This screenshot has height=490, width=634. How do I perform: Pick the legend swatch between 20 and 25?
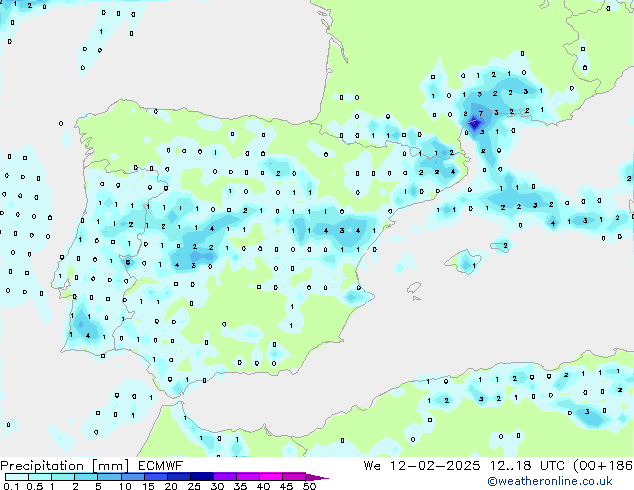178,477
